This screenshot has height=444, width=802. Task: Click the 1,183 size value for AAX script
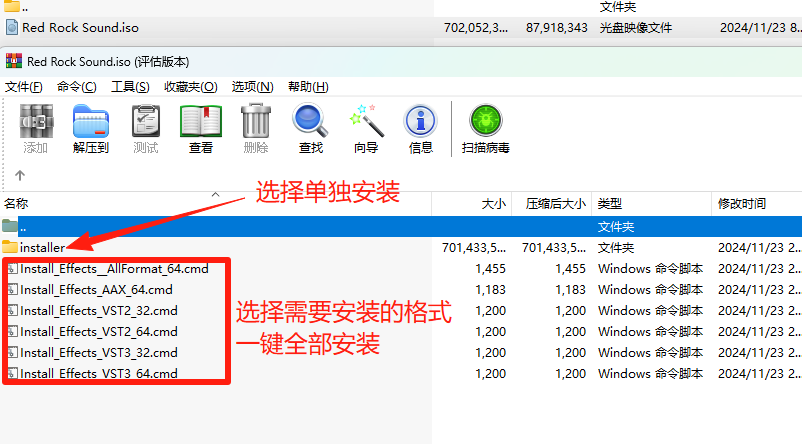tap(490, 290)
